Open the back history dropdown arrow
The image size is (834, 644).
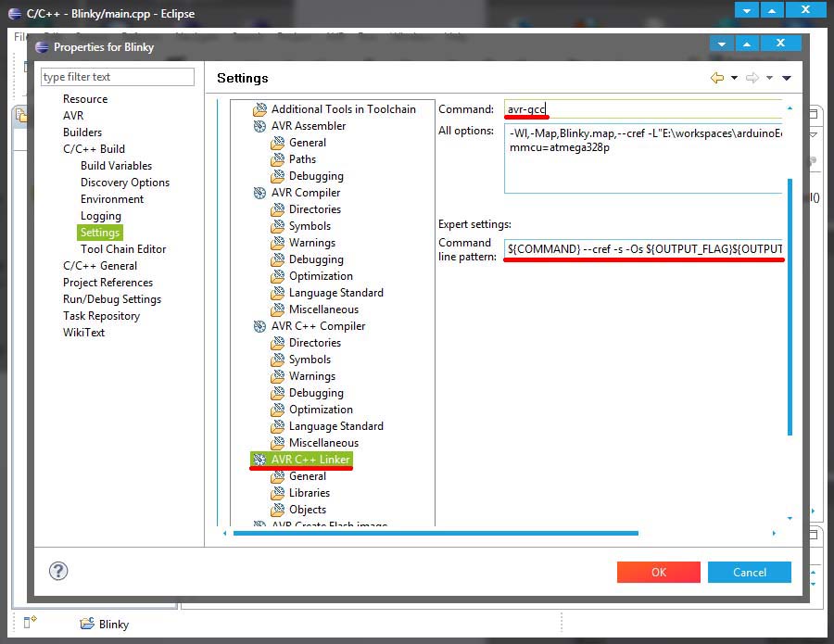click(735, 78)
